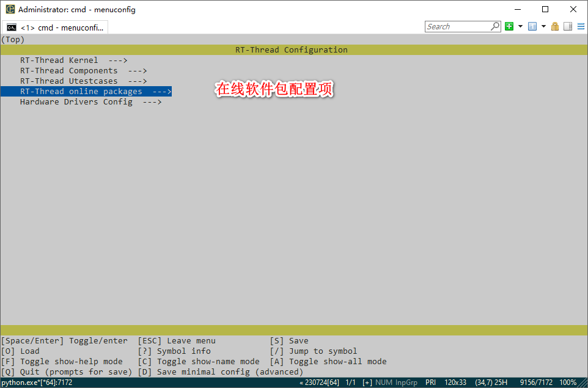The image size is (588, 388).
Task: Click the 9156/7172 PID status entry
Action: click(x=536, y=383)
